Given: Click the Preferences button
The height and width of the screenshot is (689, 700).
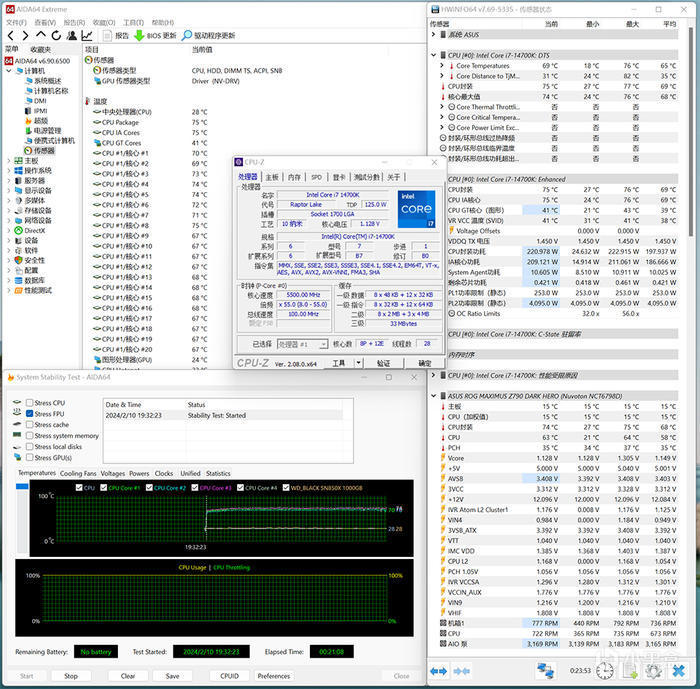Looking at the screenshot, I should click(x=273, y=676).
